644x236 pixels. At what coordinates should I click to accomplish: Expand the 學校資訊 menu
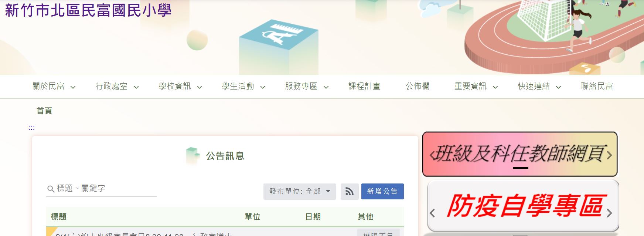(x=180, y=87)
